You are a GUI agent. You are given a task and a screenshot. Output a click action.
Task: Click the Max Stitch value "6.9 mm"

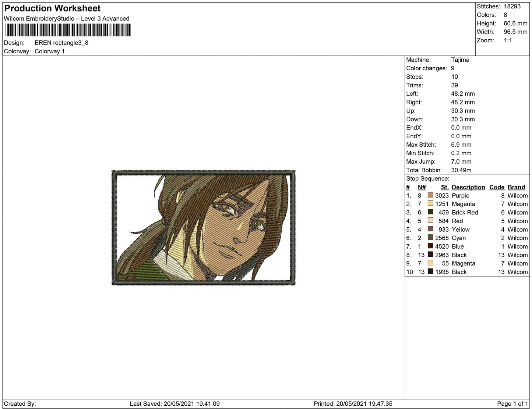(461, 145)
